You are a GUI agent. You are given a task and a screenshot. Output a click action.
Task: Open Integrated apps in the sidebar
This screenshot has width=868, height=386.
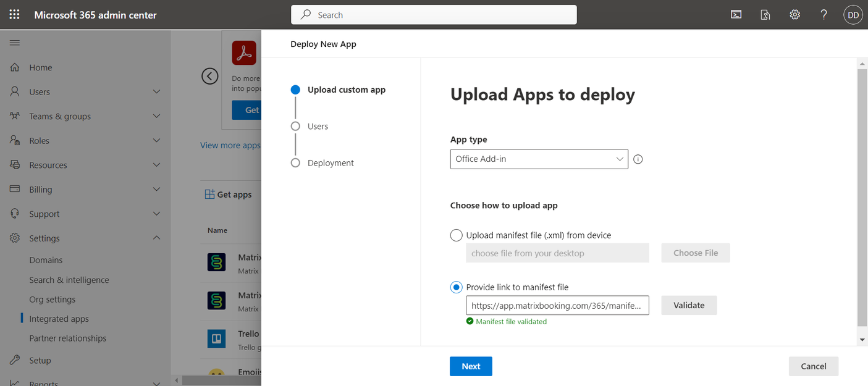[x=59, y=319]
